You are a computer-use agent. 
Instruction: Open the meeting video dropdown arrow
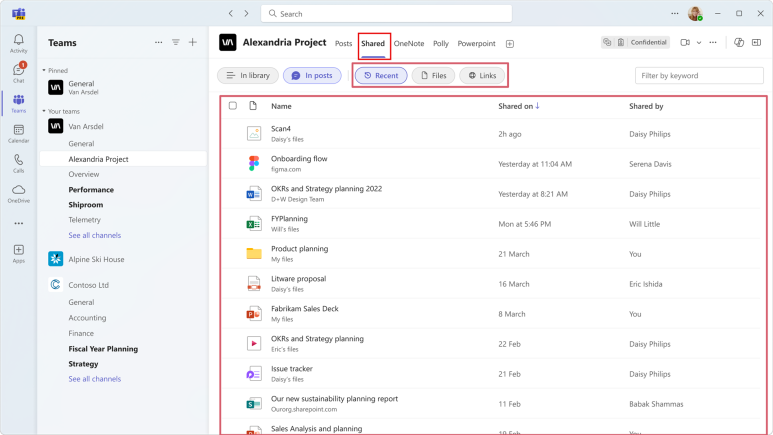pyautogui.click(x=699, y=43)
